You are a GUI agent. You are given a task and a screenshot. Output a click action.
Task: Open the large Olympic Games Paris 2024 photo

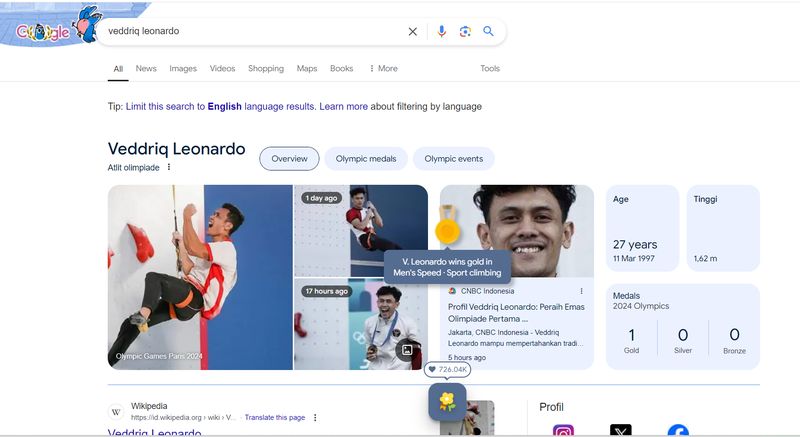pyautogui.click(x=200, y=277)
